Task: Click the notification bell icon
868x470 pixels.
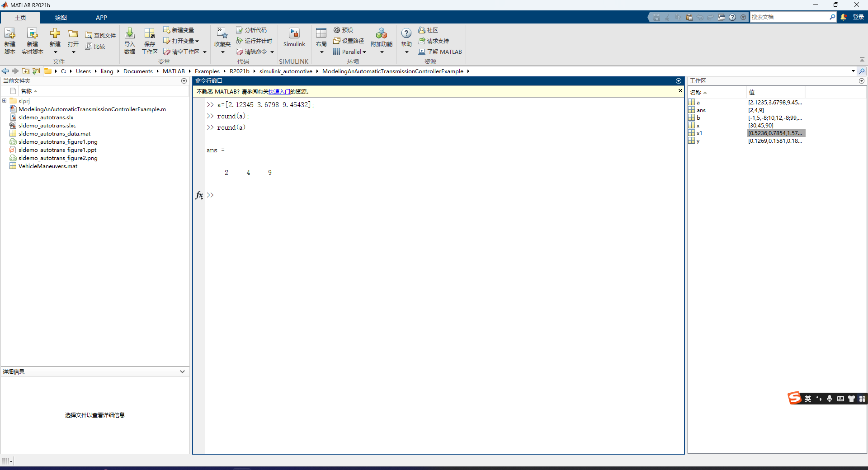Action: click(844, 17)
